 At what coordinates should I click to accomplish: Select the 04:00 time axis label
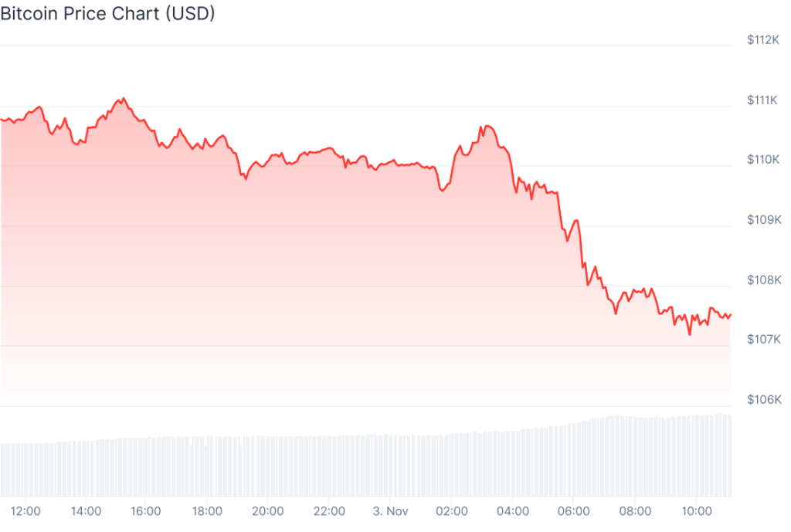(513, 510)
